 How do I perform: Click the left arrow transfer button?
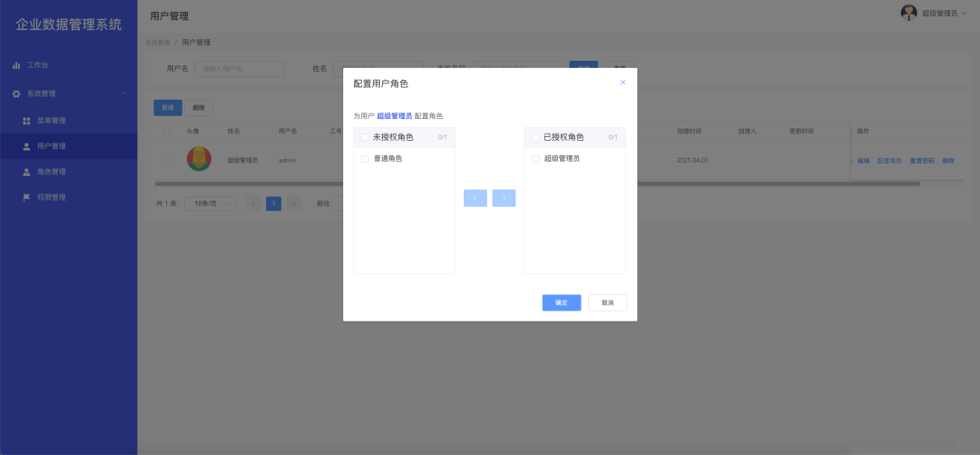click(475, 198)
